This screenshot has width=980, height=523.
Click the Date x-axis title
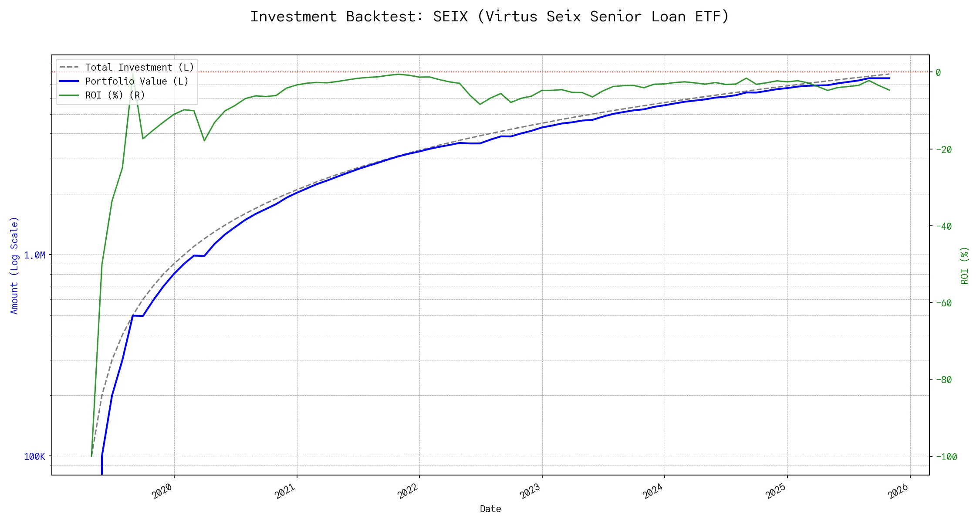tap(490, 509)
